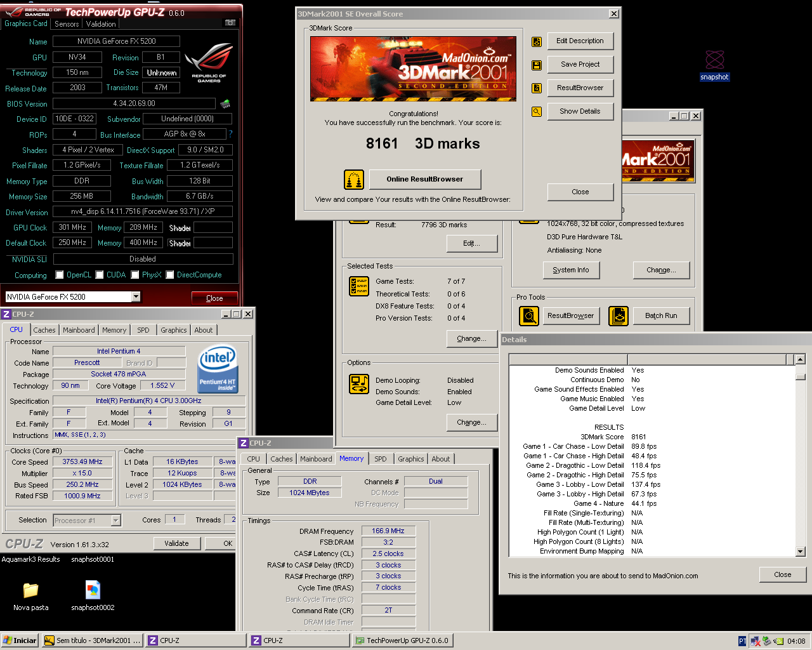The height and width of the screenshot is (650, 812).
Task: Open the NVIDIA GeForce FX 5200 GPU dropdown
Action: [136, 296]
